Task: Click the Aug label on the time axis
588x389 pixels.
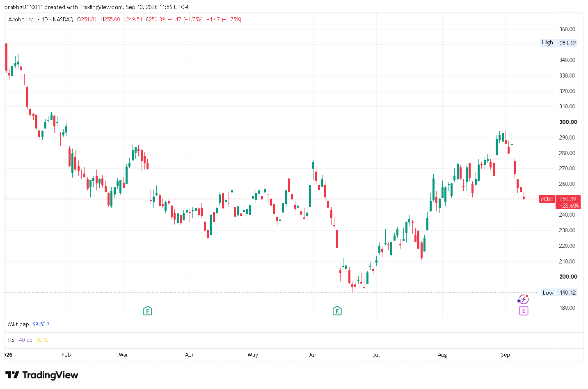Action: click(442, 355)
